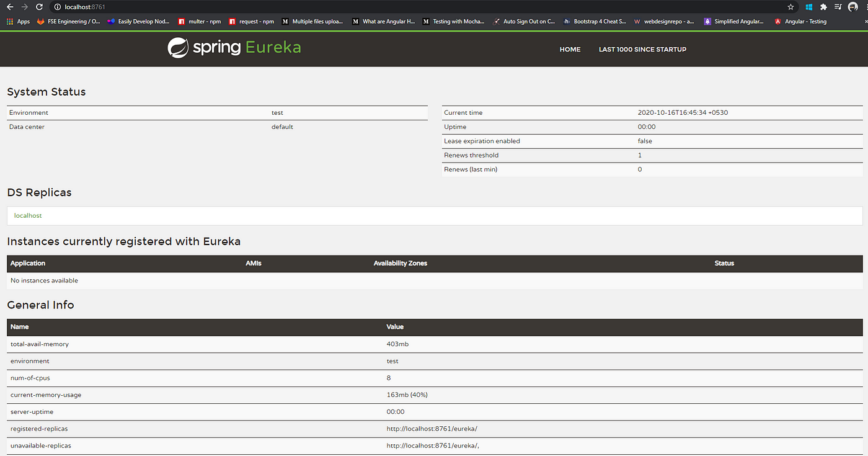Click the Spring Eureka logo
The width and height of the screenshot is (868, 456).
234,48
